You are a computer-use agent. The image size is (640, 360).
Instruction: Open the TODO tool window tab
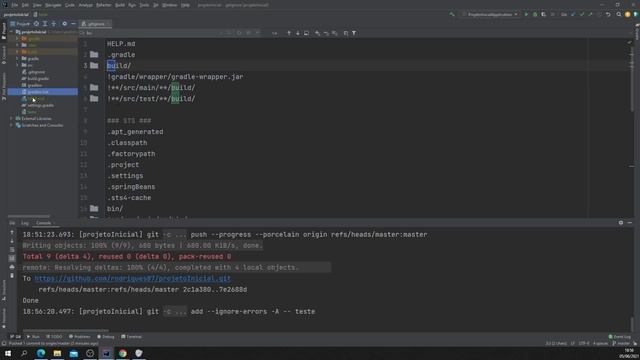54,337
